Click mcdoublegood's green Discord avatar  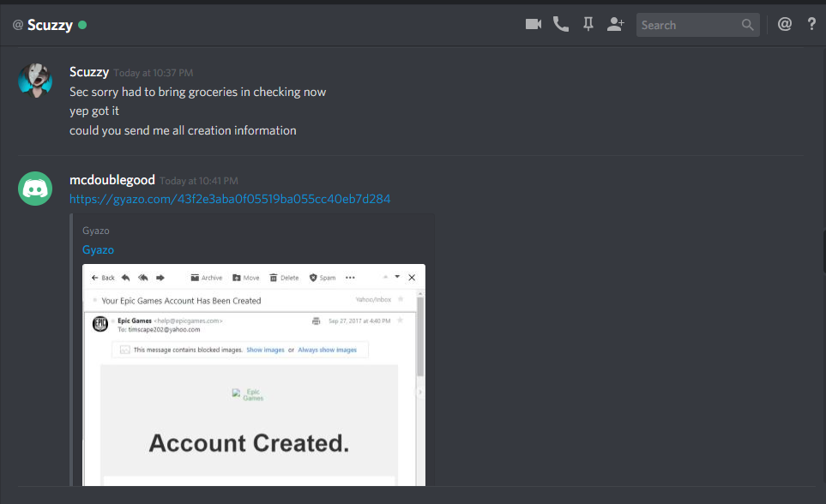pyautogui.click(x=35, y=189)
